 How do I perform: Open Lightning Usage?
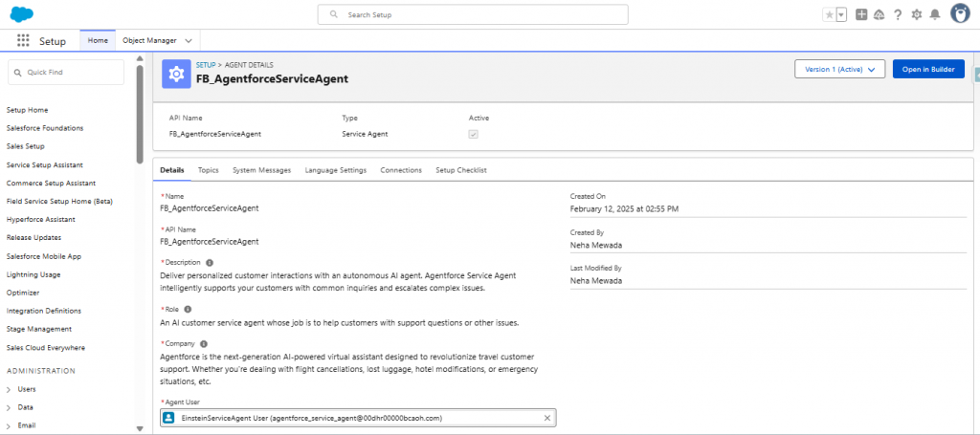click(x=33, y=274)
